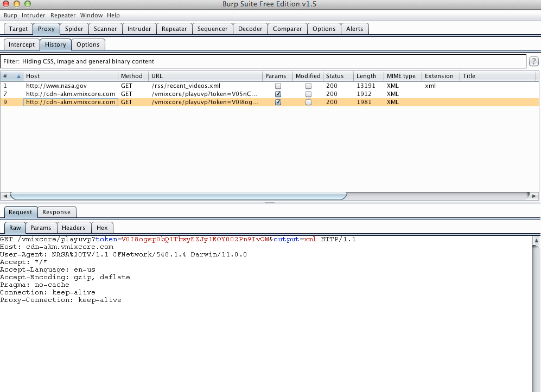The image size is (541, 392).
Task: Click the filter help question mark icon
Action: pos(533,61)
